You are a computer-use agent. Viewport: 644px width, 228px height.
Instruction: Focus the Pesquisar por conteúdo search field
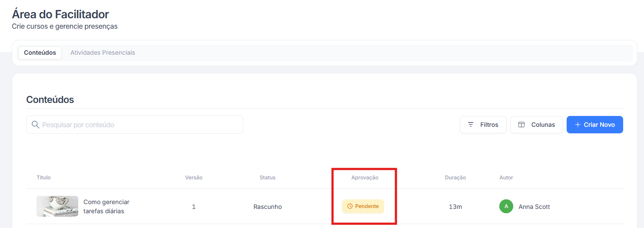click(139, 125)
